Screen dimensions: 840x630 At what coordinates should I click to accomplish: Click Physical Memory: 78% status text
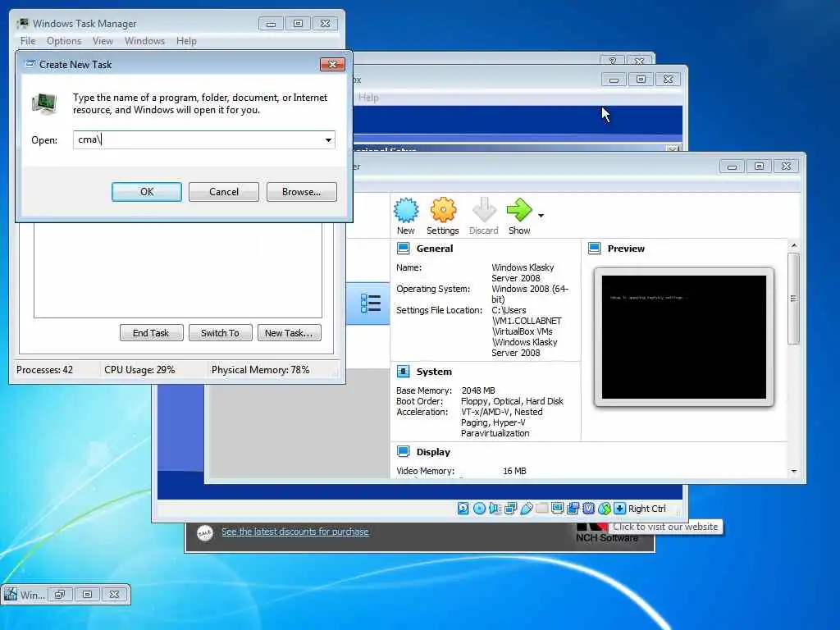click(260, 370)
